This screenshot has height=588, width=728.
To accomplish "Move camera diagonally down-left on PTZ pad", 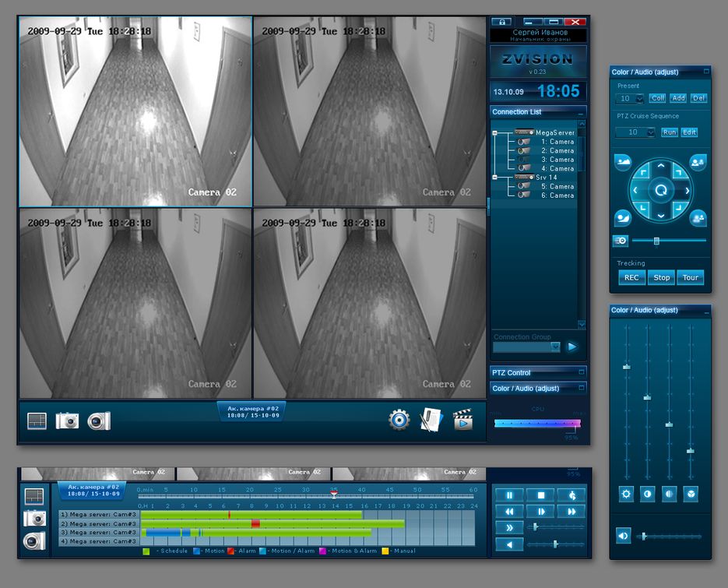I will (x=643, y=208).
